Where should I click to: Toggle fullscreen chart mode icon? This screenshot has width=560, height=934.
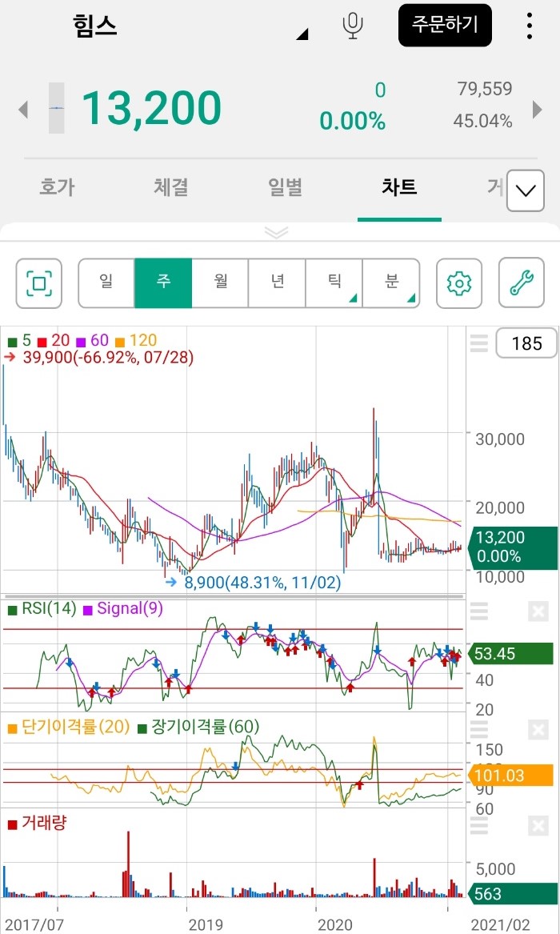pyautogui.click(x=38, y=283)
